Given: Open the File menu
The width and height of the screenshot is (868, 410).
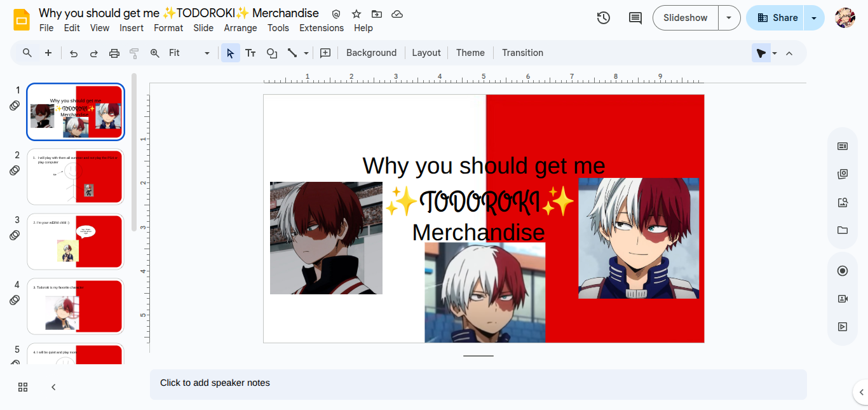Looking at the screenshot, I should [46, 28].
